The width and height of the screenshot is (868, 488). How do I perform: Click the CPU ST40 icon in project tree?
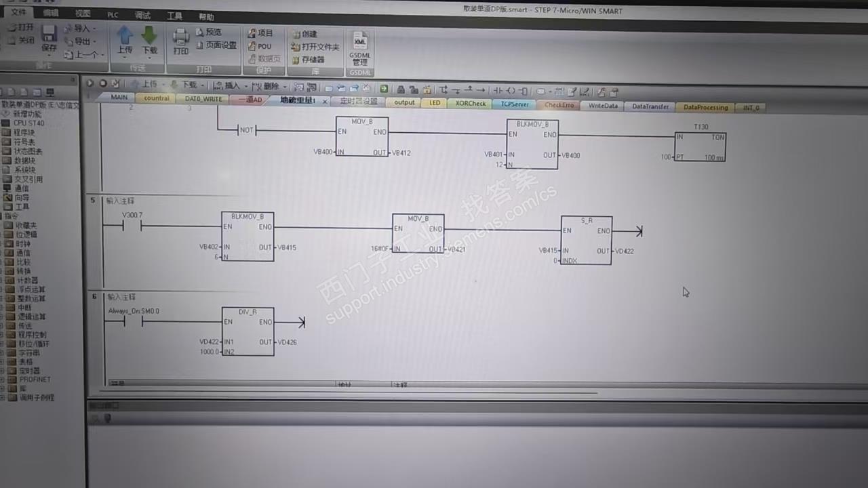[x=6, y=123]
